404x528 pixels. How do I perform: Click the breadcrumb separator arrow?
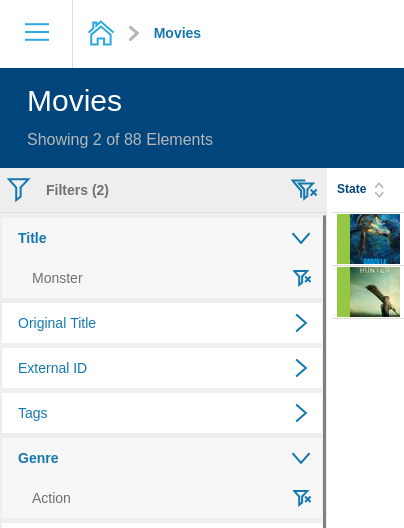(x=134, y=33)
